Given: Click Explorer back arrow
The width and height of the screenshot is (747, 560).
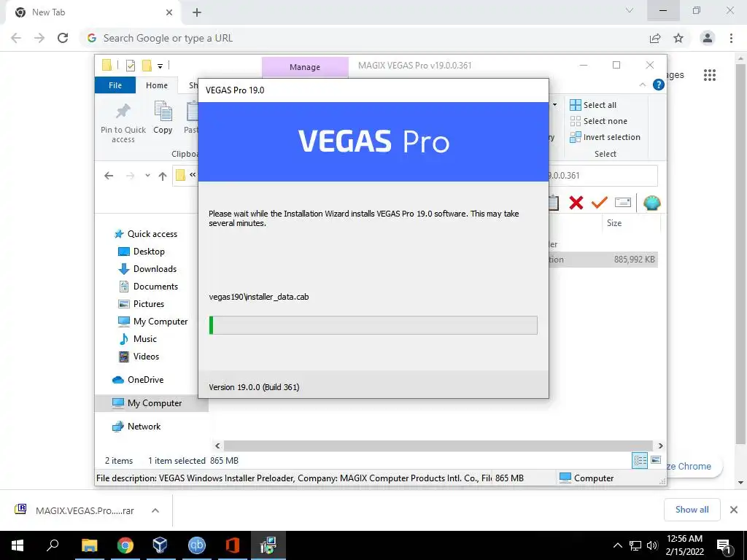Looking at the screenshot, I should click(109, 176).
